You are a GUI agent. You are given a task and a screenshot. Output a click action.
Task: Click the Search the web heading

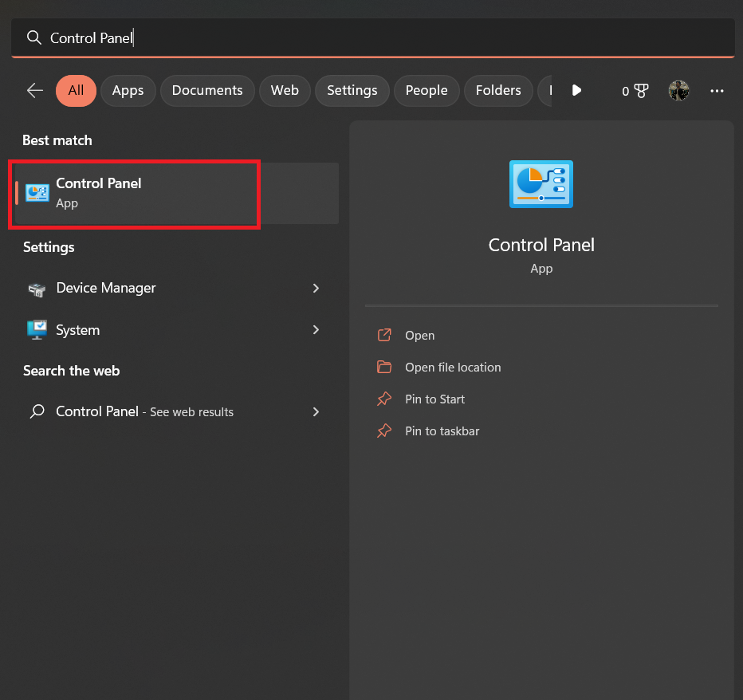72,371
